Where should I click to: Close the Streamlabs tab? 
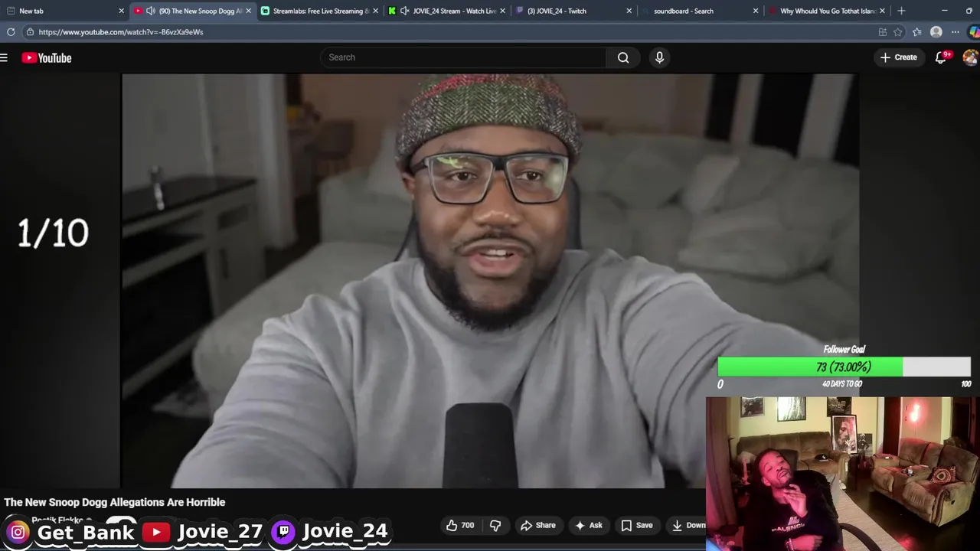click(x=375, y=11)
